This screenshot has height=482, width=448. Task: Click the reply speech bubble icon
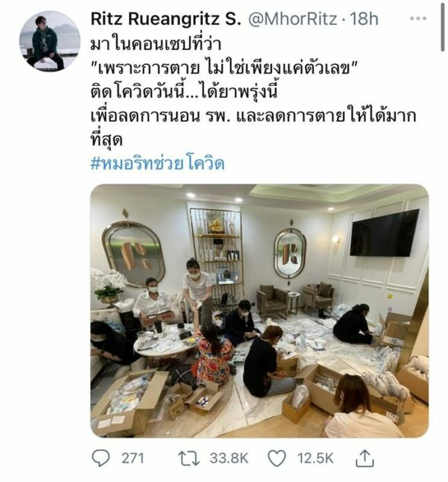coord(101,458)
